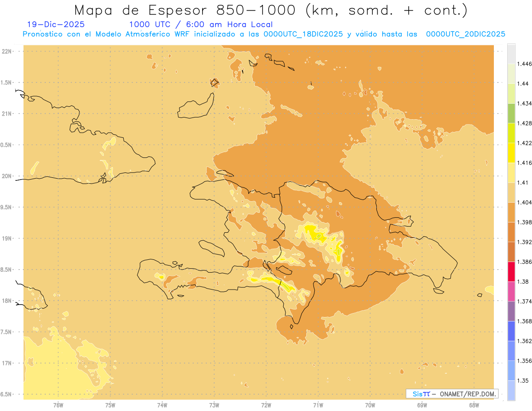Image resolution: width=532 pixels, height=411 pixels.
Task: Click the 17N latitude label
Action: click(7, 364)
